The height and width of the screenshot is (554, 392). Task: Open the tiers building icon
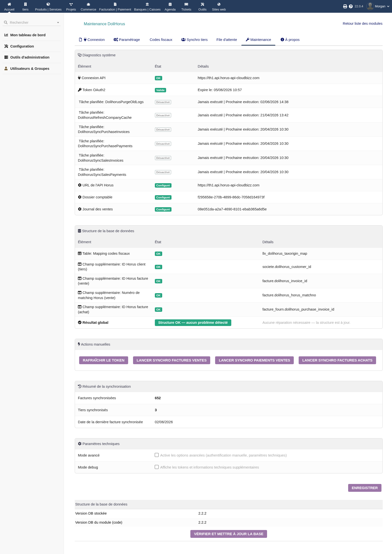(x=25, y=4)
